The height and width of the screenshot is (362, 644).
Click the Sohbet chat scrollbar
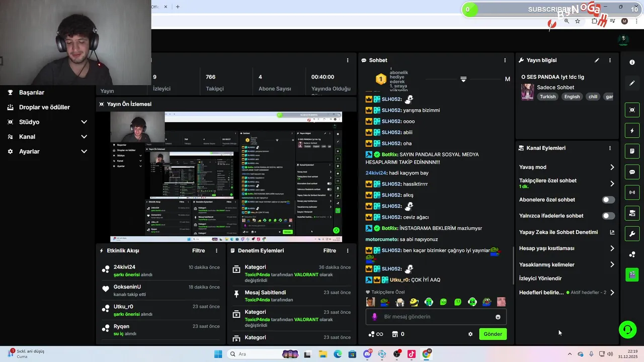click(x=513, y=266)
